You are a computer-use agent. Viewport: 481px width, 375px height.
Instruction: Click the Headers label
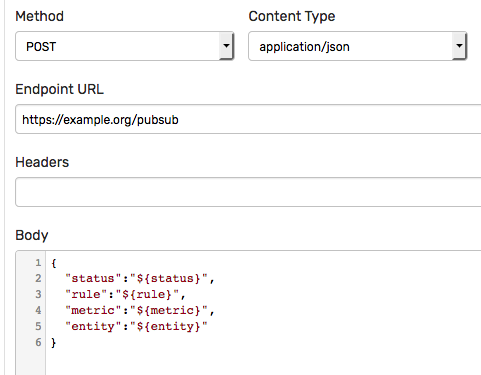point(42,162)
